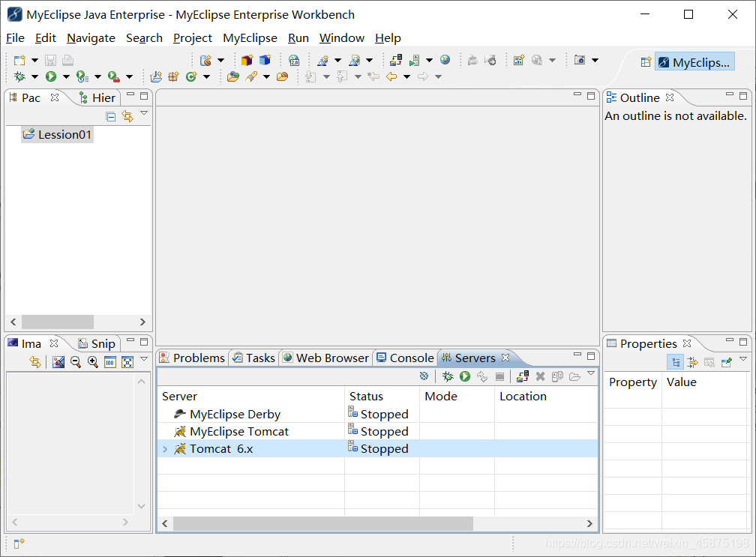Viewport: 756px width, 557px height.
Task: Toggle Show Advanced Properties in Properties view
Action: click(692, 362)
